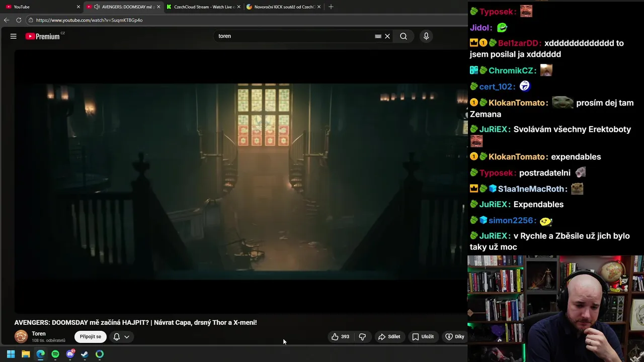
Task: Switch to the YouTube tab
Action: pyautogui.click(x=41, y=7)
